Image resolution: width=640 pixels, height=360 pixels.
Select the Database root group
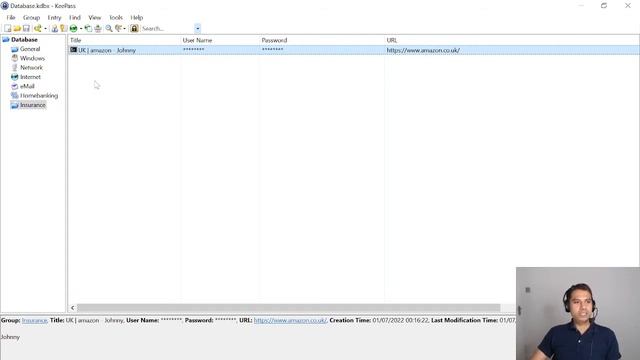(24, 40)
